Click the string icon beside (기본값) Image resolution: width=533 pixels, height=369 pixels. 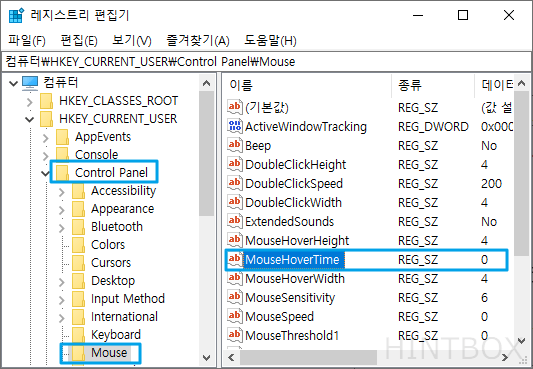click(235, 107)
